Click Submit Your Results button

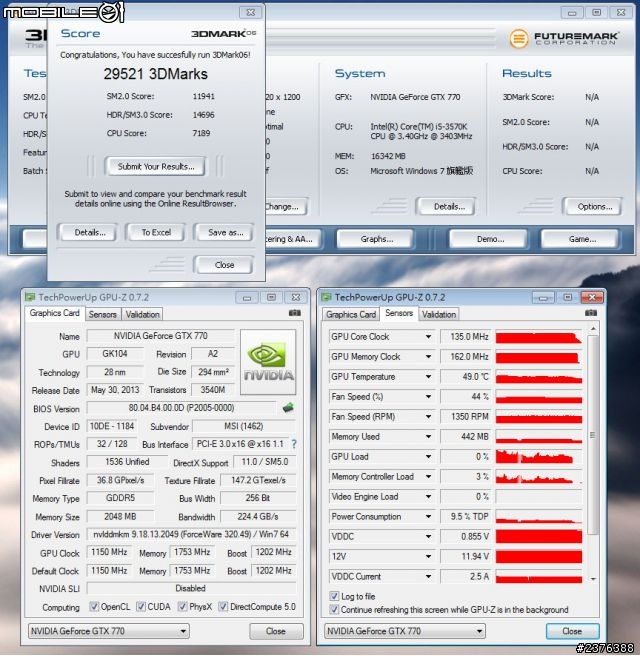(x=156, y=167)
